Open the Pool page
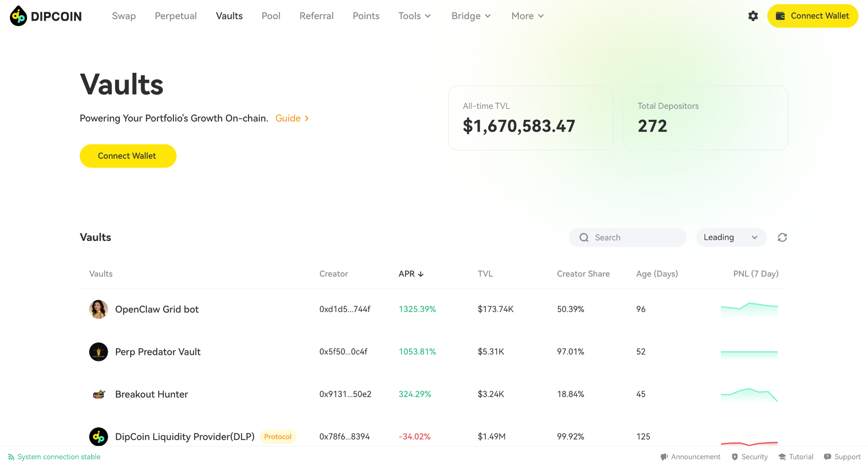The image size is (868, 467). coord(271,16)
